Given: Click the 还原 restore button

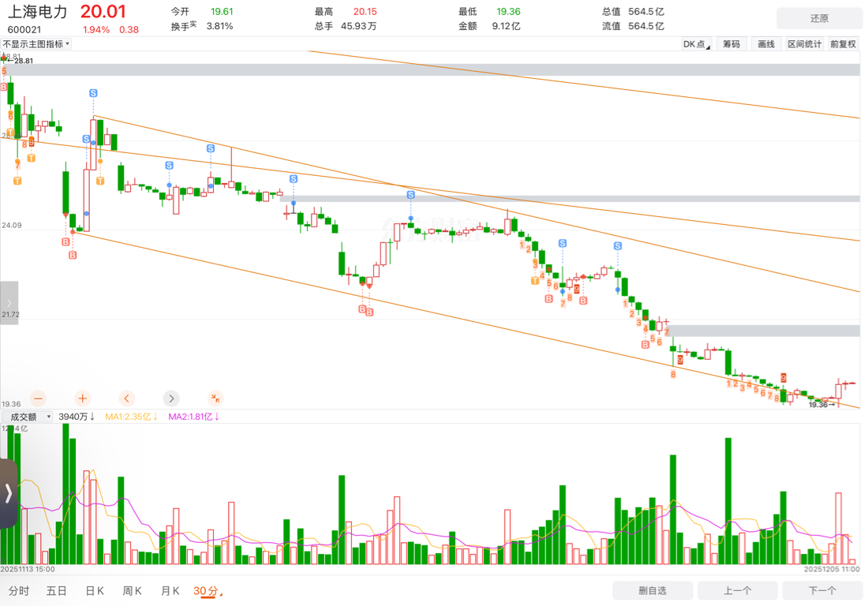Looking at the screenshot, I should (x=819, y=18).
